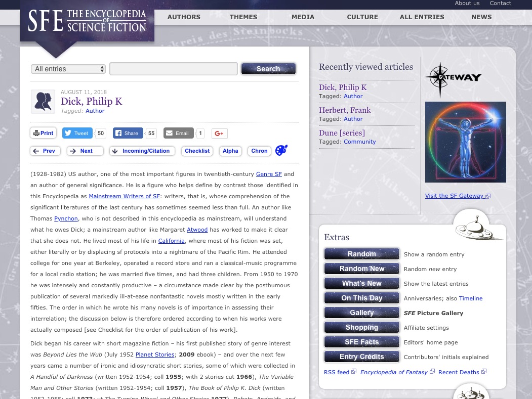Open the Media menu

coord(303,17)
